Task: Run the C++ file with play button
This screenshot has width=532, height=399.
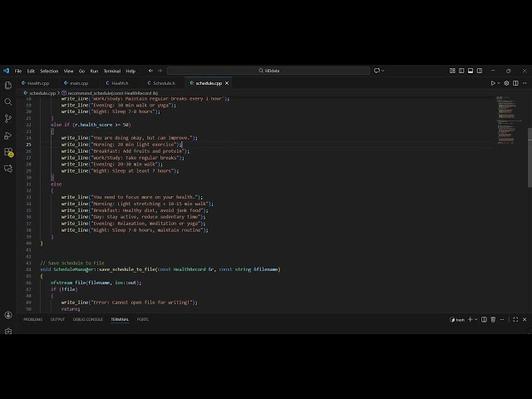Action: click(x=493, y=83)
